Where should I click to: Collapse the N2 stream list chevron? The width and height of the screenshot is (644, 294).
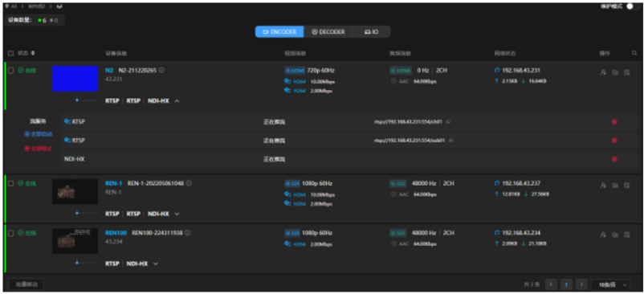177,101
